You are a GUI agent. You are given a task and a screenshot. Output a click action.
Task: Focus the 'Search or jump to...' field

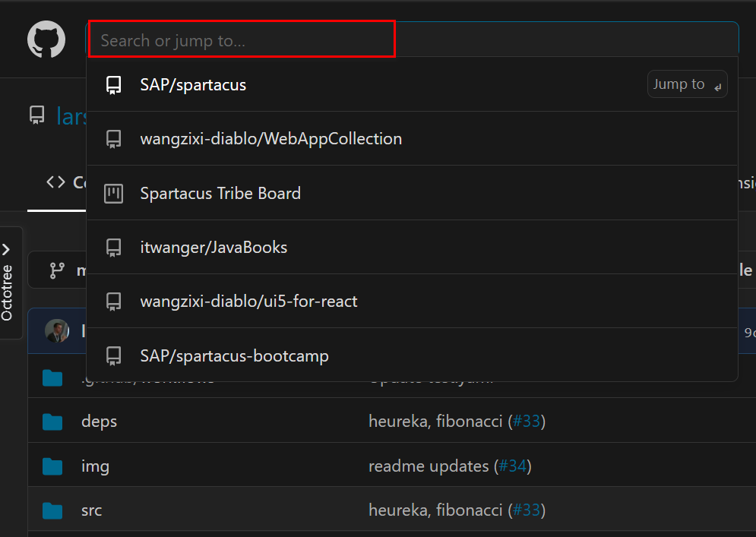pos(413,39)
